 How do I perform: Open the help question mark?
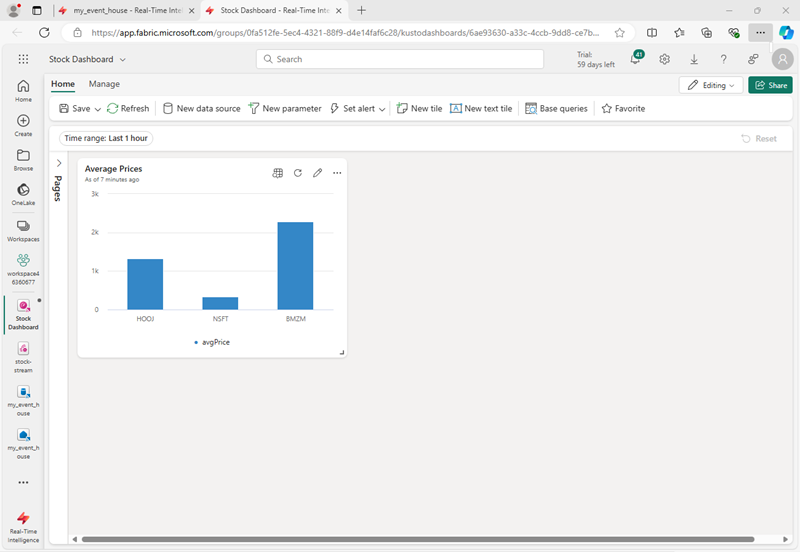[723, 59]
